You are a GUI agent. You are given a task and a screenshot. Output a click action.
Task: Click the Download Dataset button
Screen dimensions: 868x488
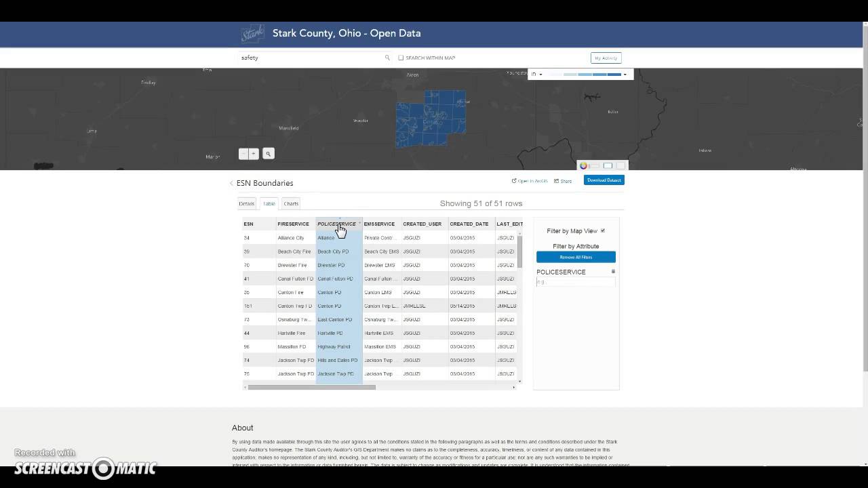tap(604, 180)
